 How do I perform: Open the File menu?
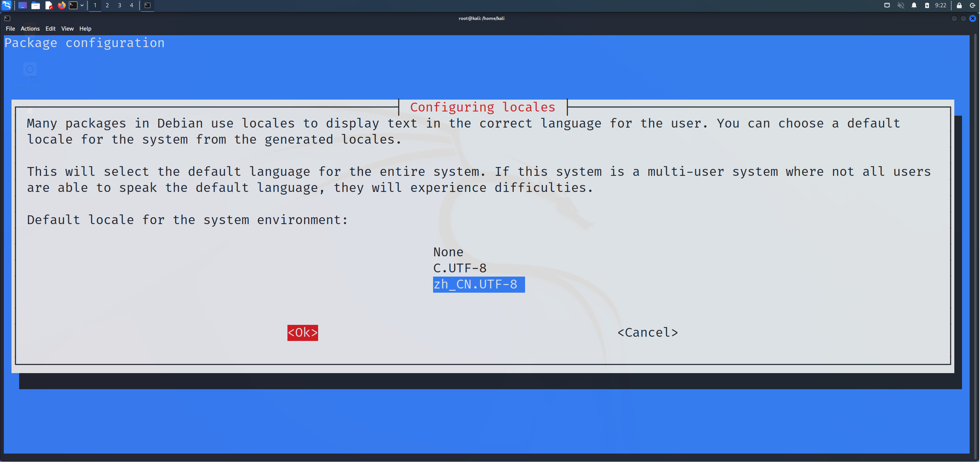[x=10, y=29]
